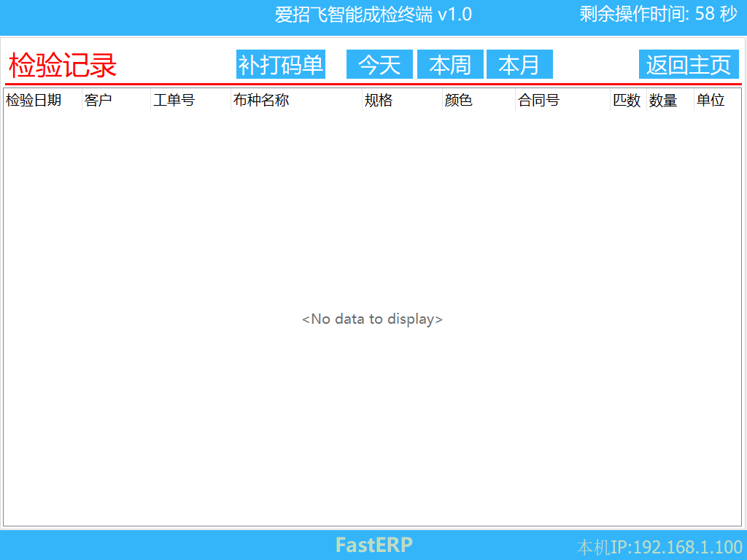
Task: Filter records by 今天 (today)
Action: (x=379, y=64)
